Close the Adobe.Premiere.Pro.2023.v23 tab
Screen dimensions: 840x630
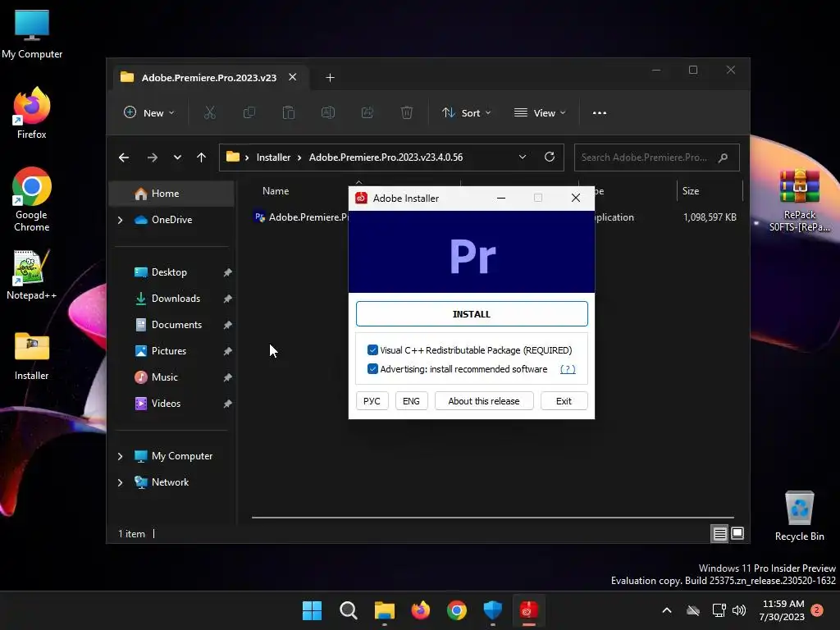293,77
